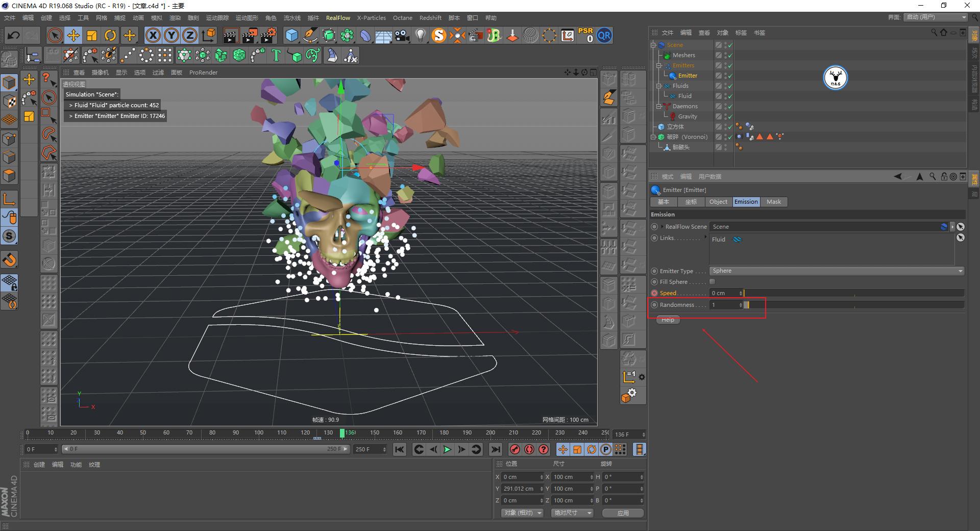The image size is (980, 531).
Task: Click the Help button under Randomness
Action: (668, 319)
